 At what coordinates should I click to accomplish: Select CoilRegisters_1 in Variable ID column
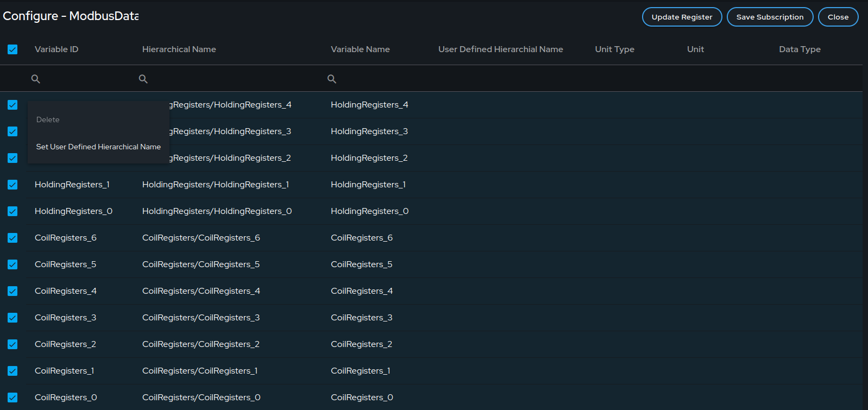pyautogui.click(x=65, y=371)
